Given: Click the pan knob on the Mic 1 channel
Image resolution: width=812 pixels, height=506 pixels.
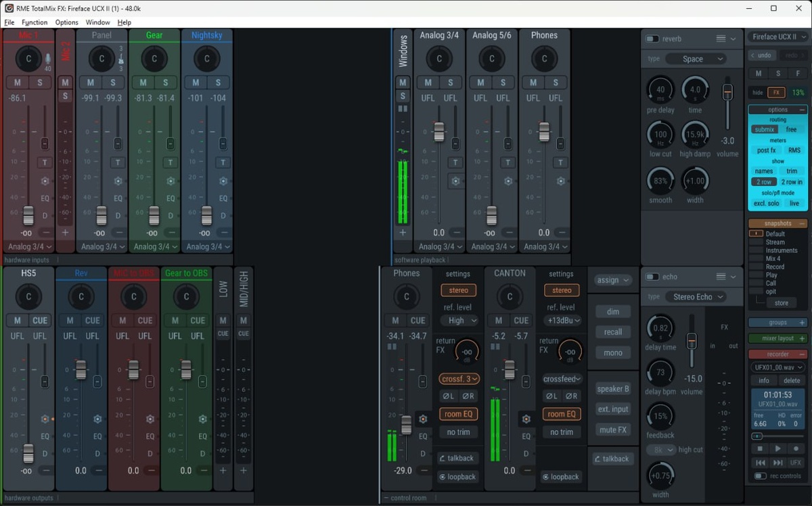Looking at the screenshot, I should (x=28, y=59).
